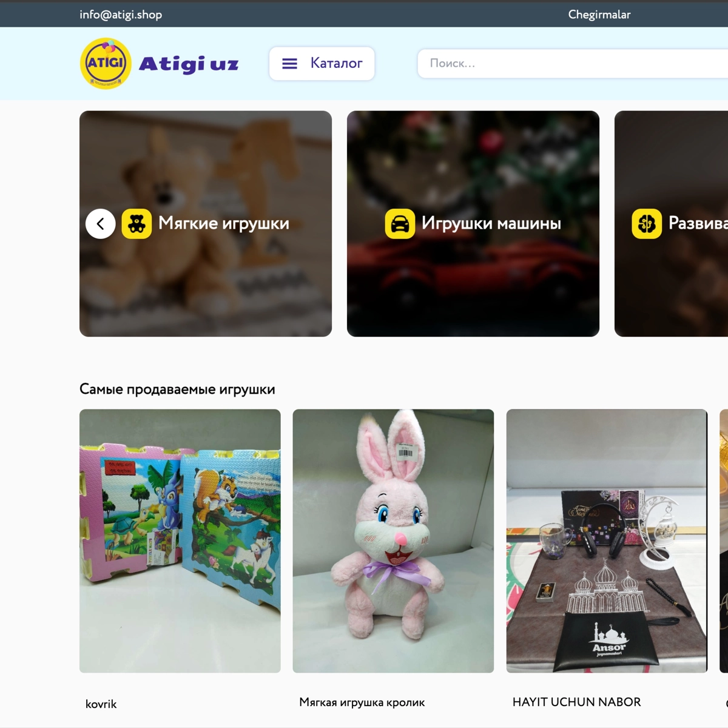728x728 pixels.
Task: Focus the Поиск search field
Action: click(573, 63)
